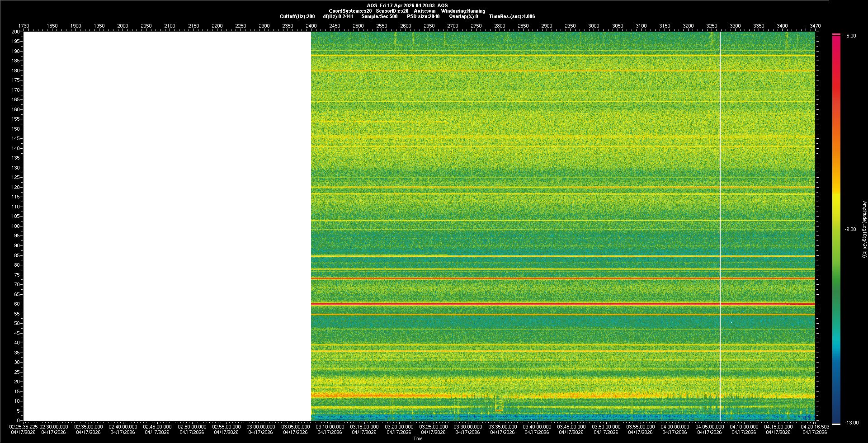Click the 03:35:00.000 time label

coord(502,427)
